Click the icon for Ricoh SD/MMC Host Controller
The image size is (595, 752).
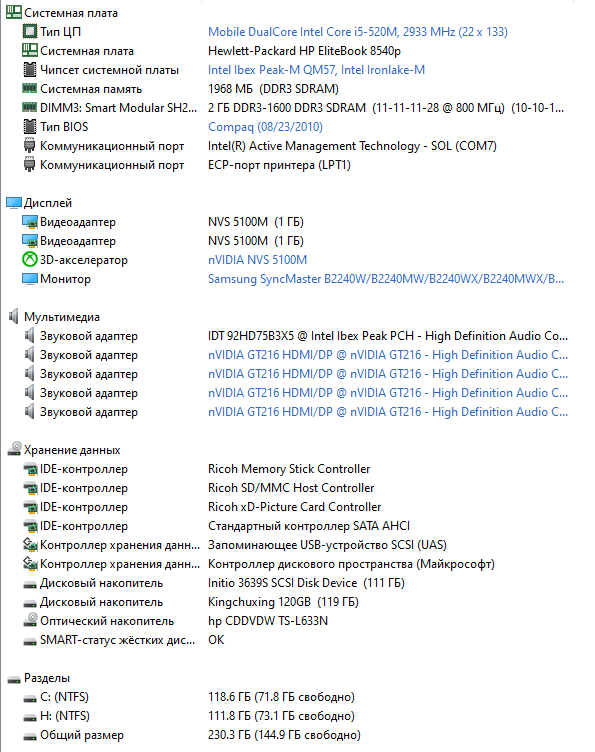[x=30, y=488]
